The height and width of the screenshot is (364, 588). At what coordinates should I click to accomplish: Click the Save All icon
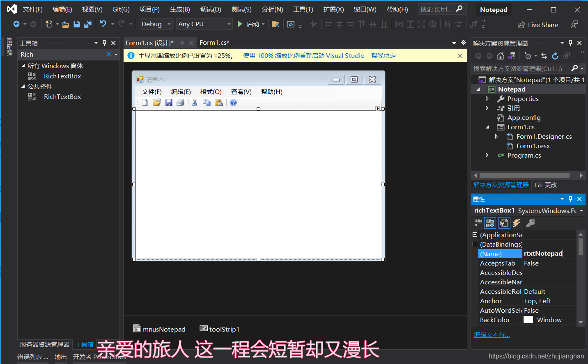[x=87, y=24]
